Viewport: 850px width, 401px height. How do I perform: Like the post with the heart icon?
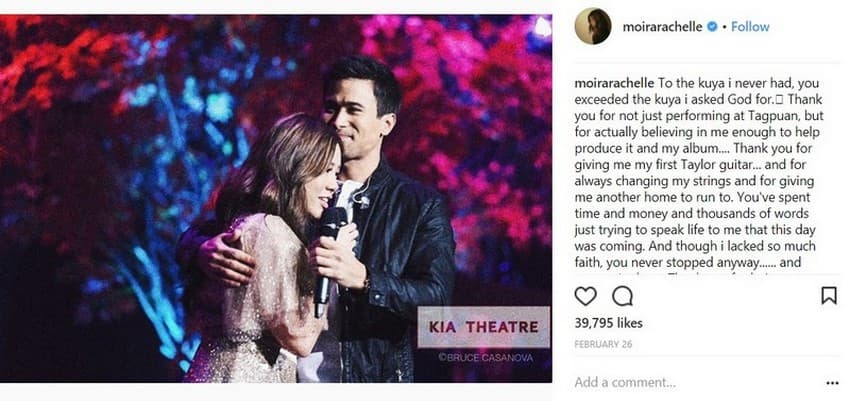585,296
